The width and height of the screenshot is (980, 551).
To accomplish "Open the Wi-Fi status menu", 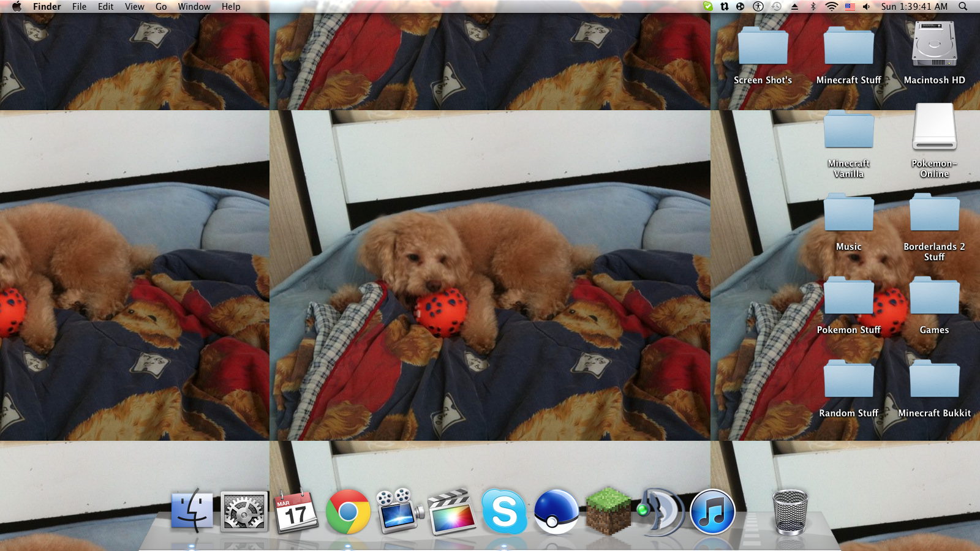I will pos(831,6).
